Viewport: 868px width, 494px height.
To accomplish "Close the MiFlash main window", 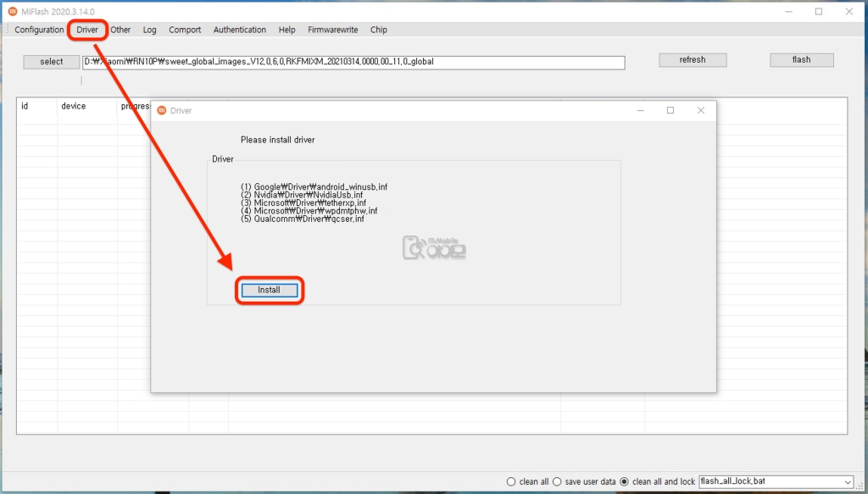I will (x=849, y=12).
